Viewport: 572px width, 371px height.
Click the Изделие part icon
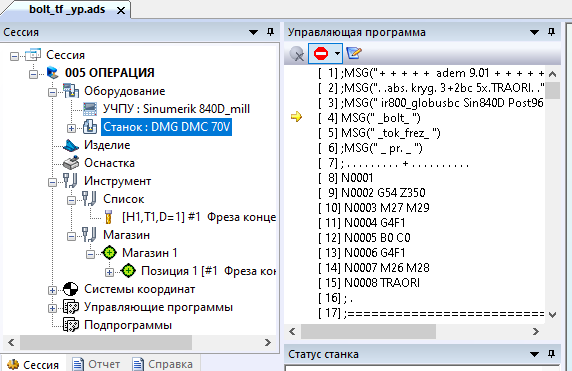[x=71, y=145]
